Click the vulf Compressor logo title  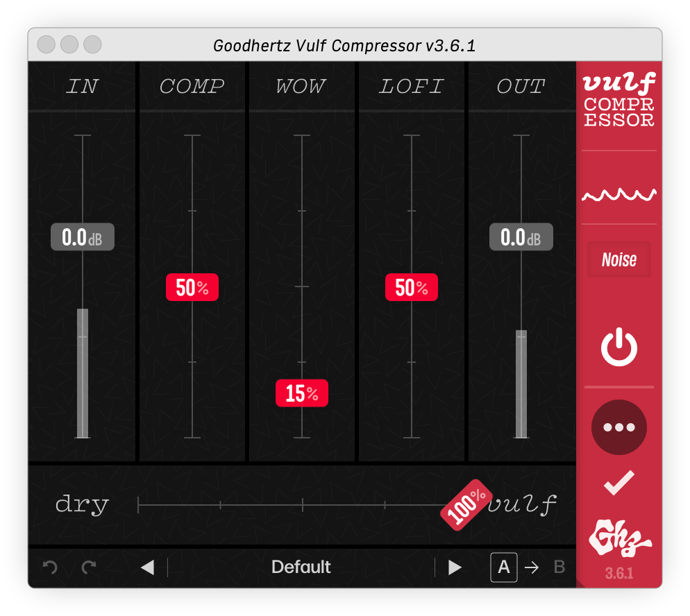coord(619,100)
